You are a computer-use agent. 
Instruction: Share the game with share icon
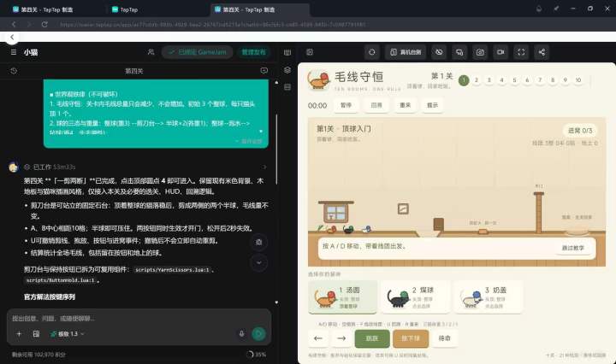(x=542, y=52)
